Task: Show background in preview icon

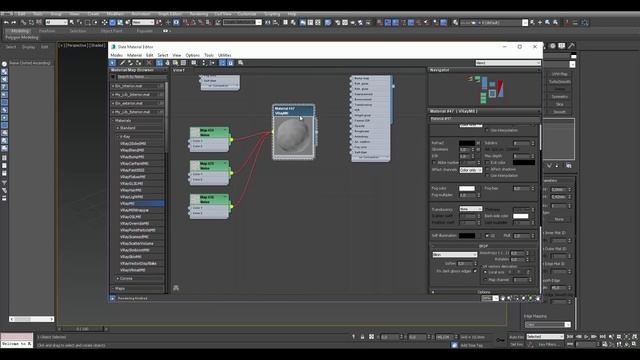Action: click(183, 63)
